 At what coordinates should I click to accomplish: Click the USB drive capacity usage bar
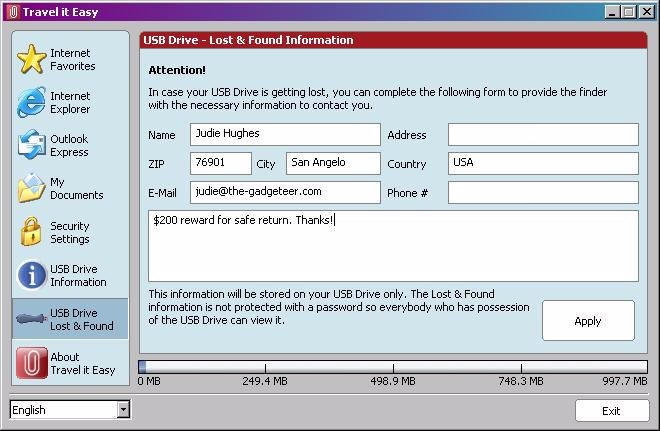tap(392, 367)
